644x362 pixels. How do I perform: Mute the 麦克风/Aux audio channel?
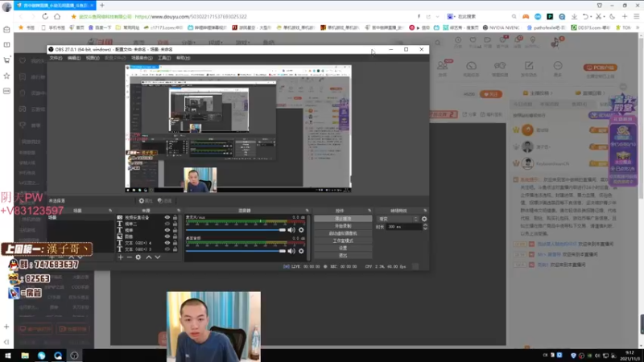tap(291, 230)
